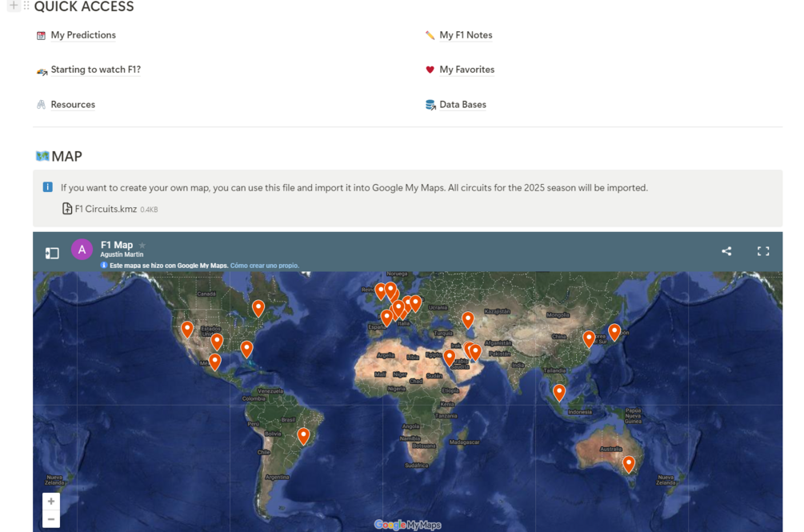
Task: Select the map pin near Singapore
Action: tap(559, 393)
